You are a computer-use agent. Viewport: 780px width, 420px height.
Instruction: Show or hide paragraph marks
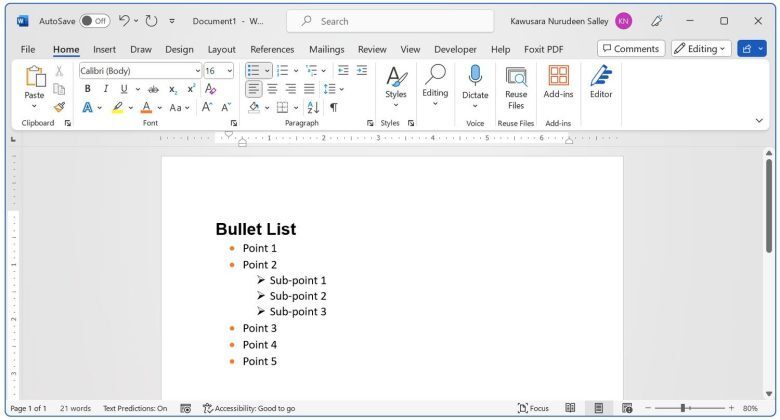pyautogui.click(x=334, y=107)
